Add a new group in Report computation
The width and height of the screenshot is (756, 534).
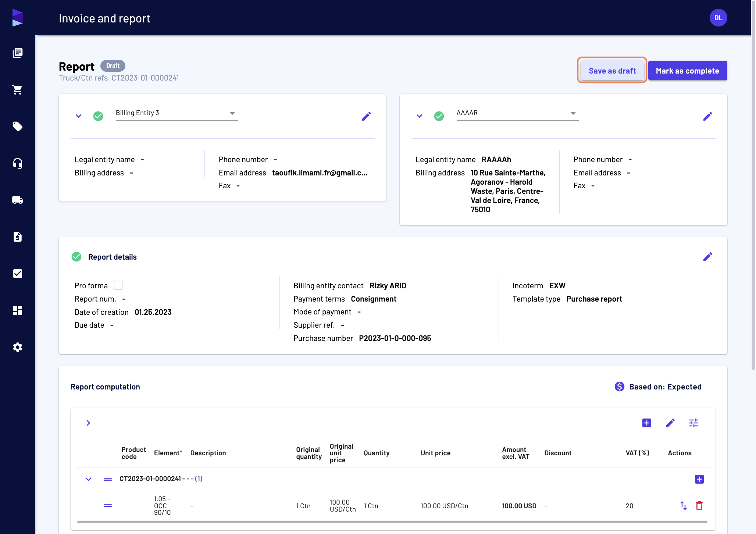[x=647, y=423]
